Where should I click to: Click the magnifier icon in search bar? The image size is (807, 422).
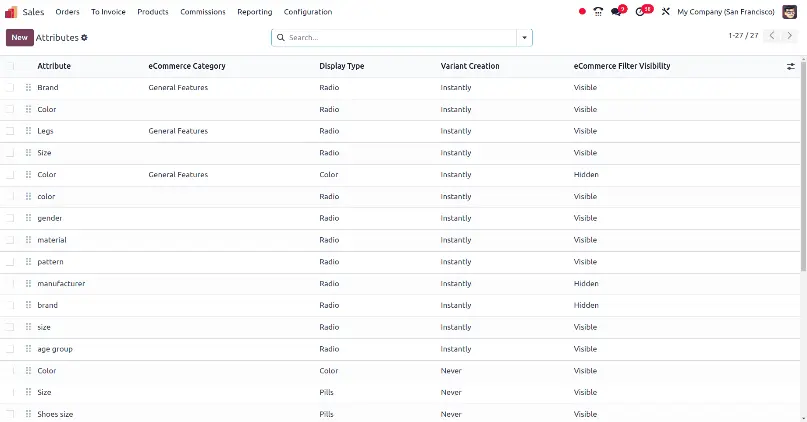(x=280, y=38)
